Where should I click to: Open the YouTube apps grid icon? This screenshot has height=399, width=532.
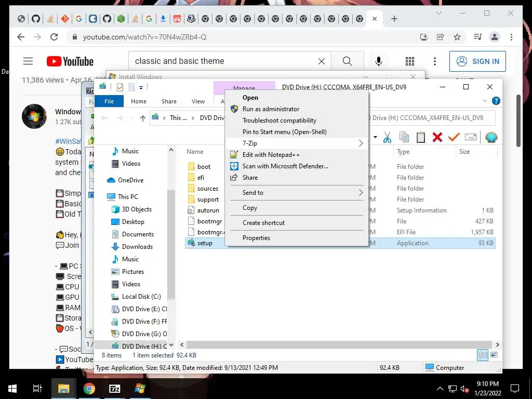[410, 61]
